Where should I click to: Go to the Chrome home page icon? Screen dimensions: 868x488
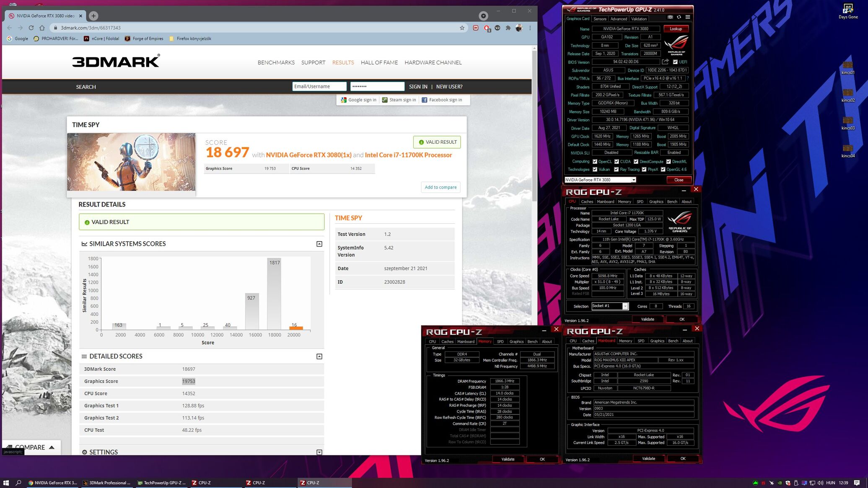click(42, 28)
